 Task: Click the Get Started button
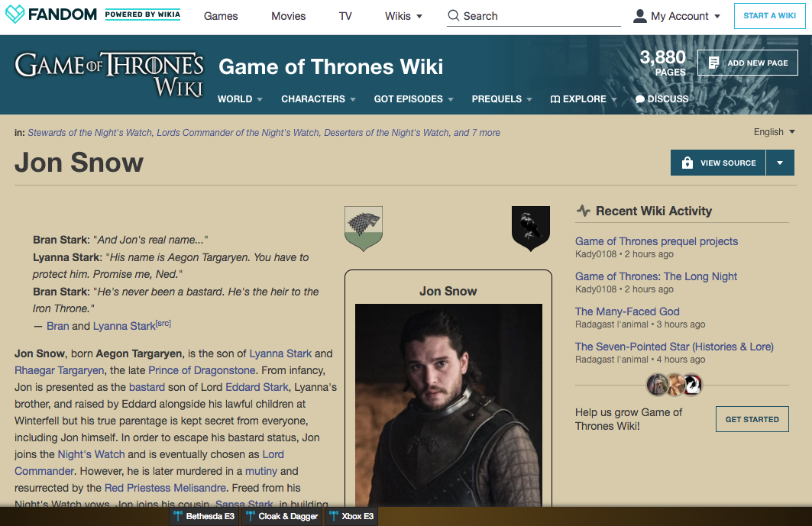752,419
